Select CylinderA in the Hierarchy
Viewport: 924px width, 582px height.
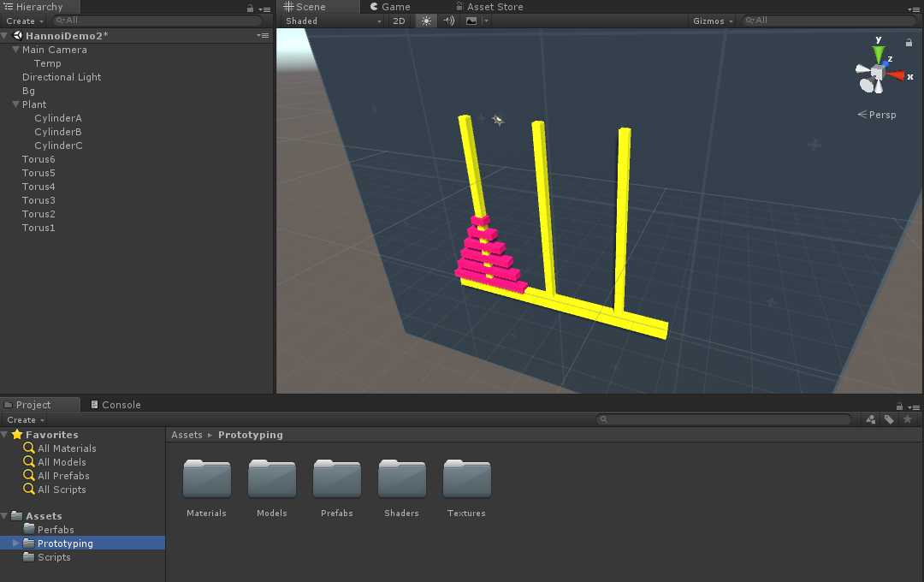(x=58, y=118)
